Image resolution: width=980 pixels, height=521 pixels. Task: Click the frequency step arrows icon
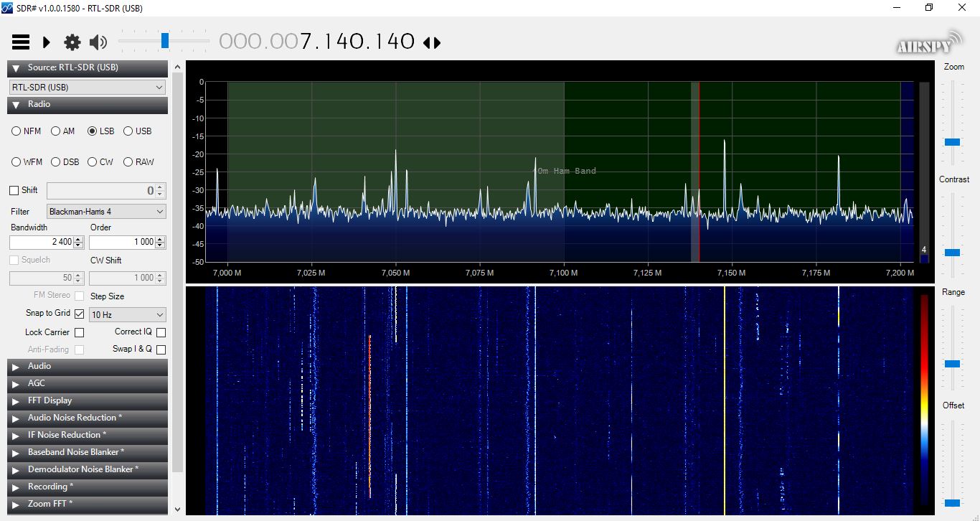[x=432, y=43]
